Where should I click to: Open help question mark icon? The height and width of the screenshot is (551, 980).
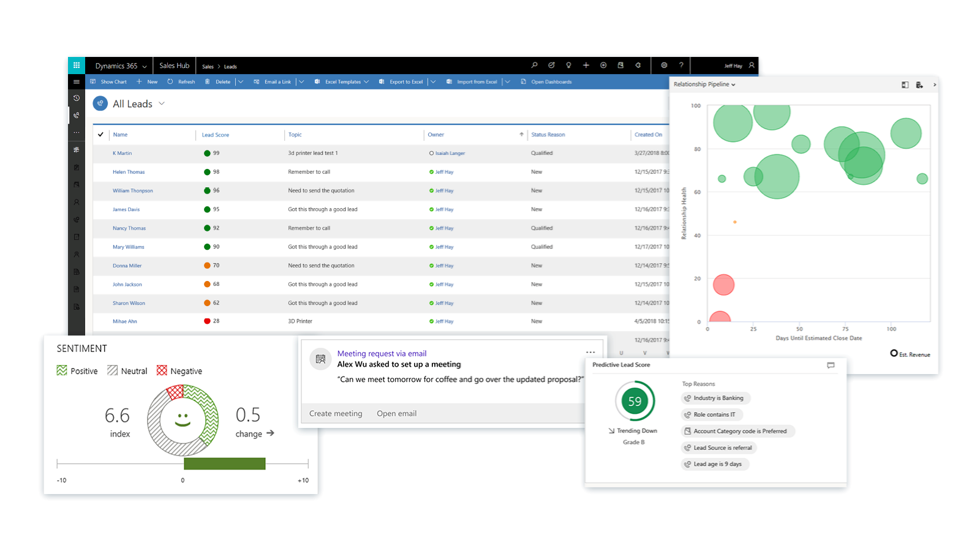tap(681, 66)
